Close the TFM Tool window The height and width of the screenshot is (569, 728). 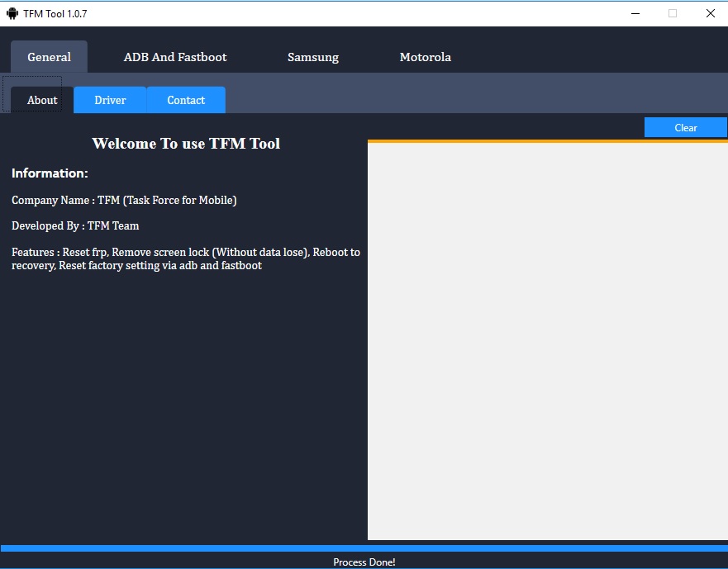pyautogui.click(x=710, y=13)
